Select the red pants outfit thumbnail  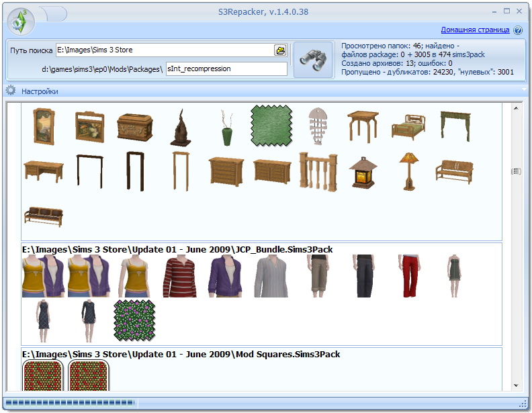tap(407, 276)
